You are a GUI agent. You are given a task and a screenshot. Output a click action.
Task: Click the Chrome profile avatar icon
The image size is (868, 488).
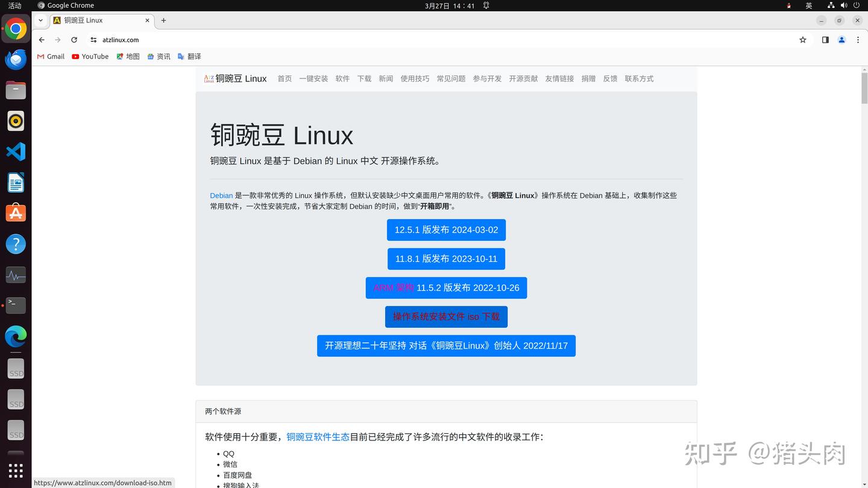841,40
